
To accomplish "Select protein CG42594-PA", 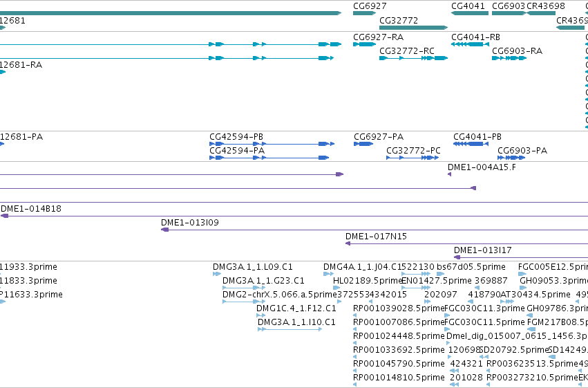I will (269, 158).
